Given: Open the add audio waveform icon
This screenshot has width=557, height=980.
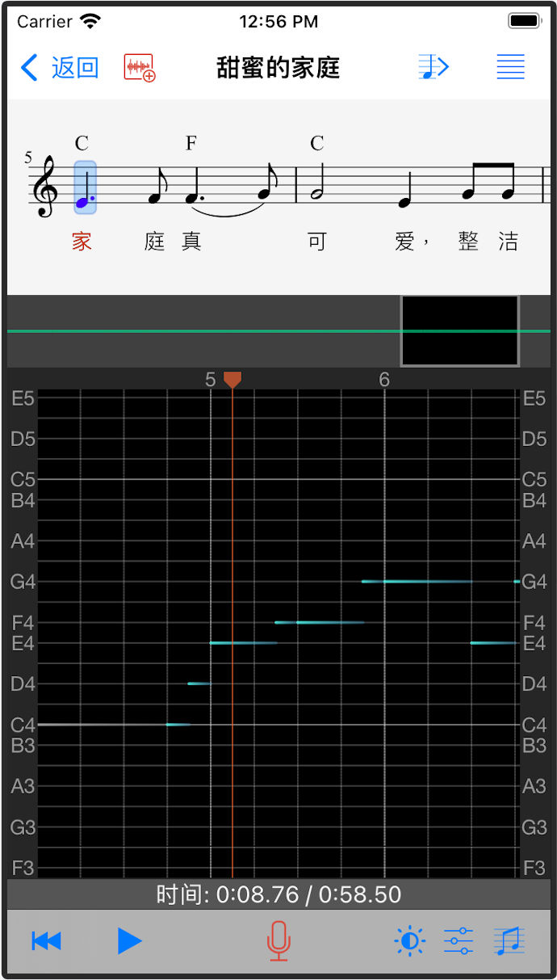Looking at the screenshot, I should click(x=139, y=68).
